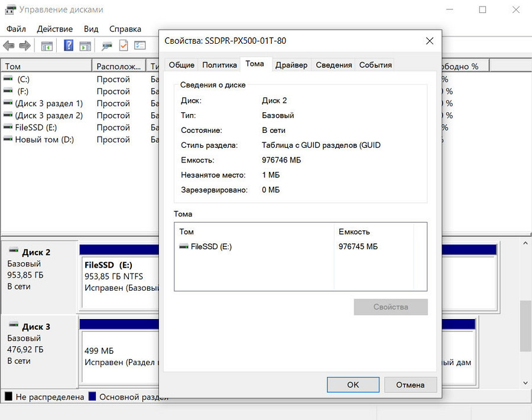
Task: Click the Свободно % column header
Action: pos(465,66)
